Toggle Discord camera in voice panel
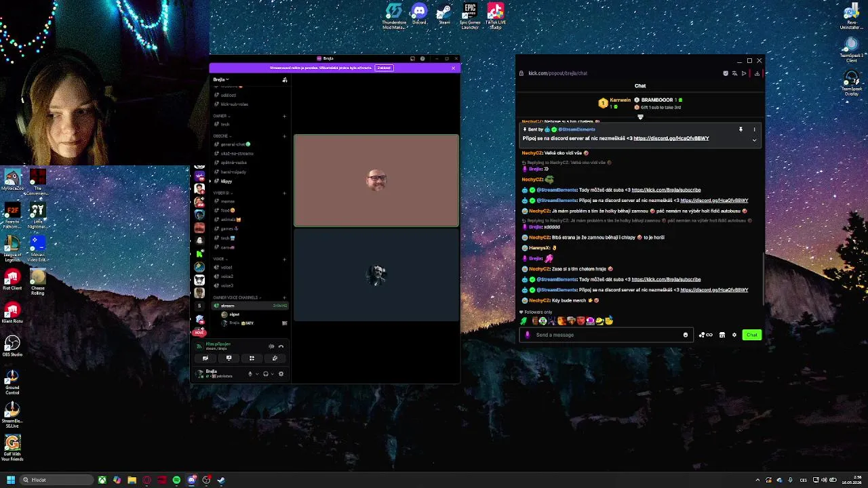 [205, 358]
